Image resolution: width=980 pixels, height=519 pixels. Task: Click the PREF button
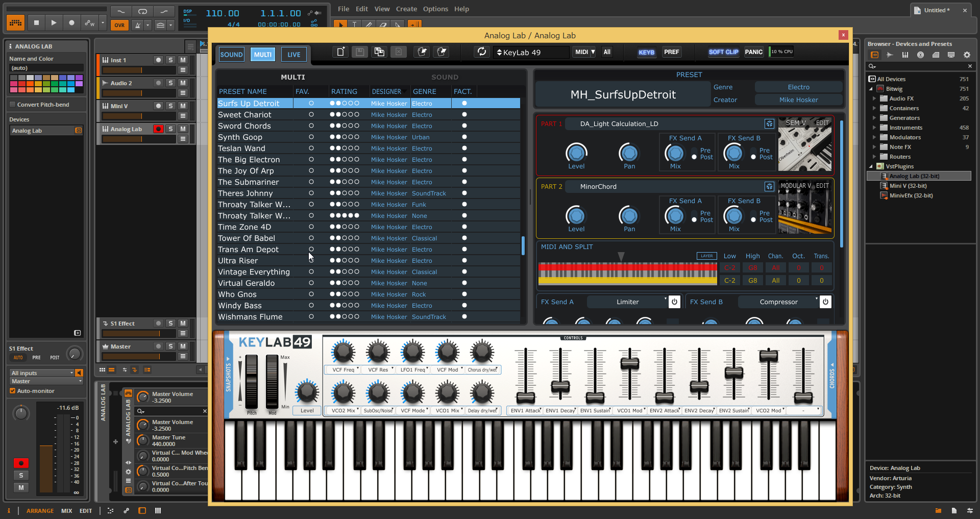tap(671, 52)
